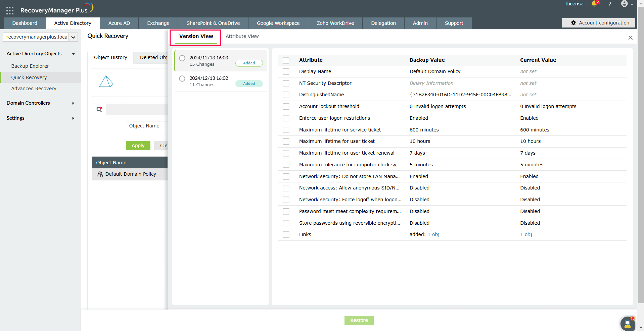
Task: Open the Support tab
Action: tap(454, 23)
